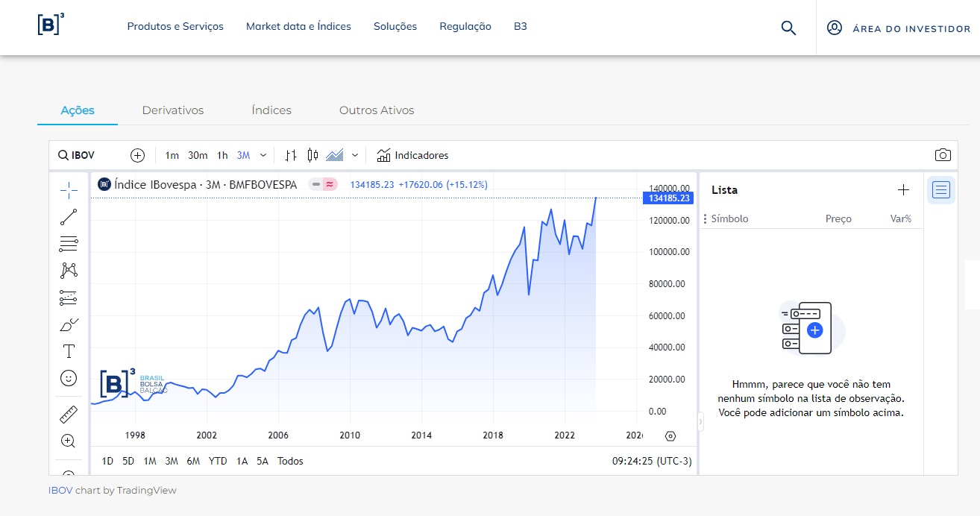Switch to the Derivativos tab
Screen dimensions: 980x516
click(172, 110)
